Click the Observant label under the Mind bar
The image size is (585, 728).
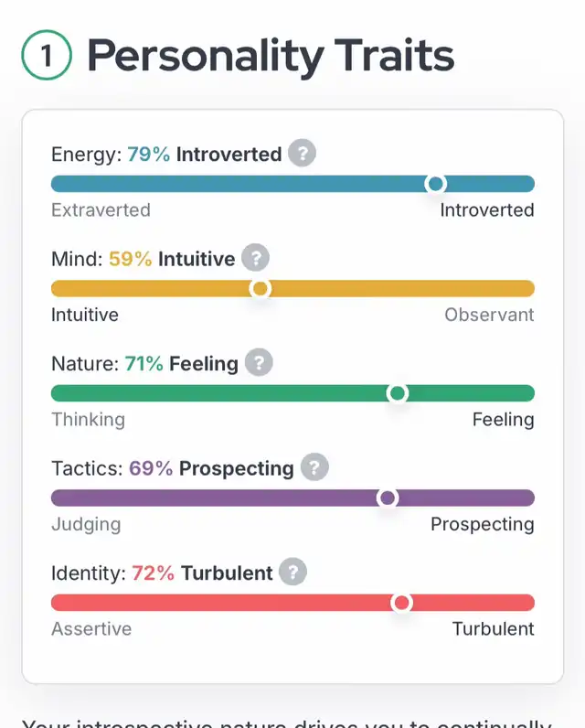(x=489, y=315)
